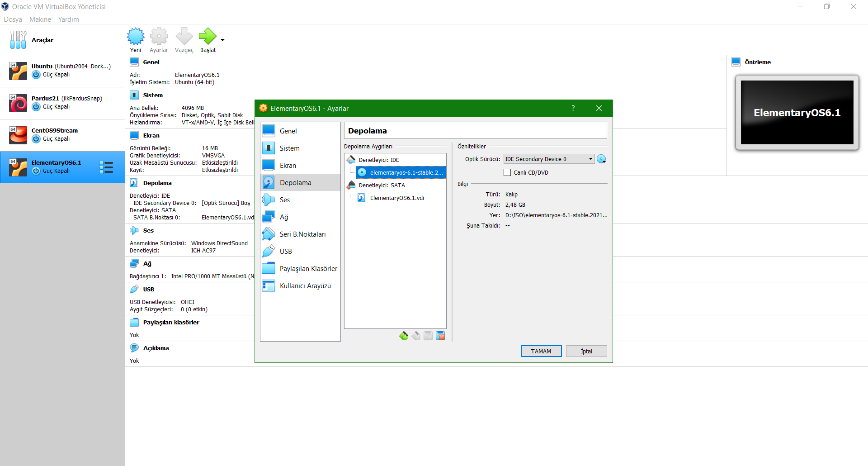Open Sistem category in settings dialog
The height and width of the screenshot is (466, 868).
pyautogui.click(x=300, y=148)
